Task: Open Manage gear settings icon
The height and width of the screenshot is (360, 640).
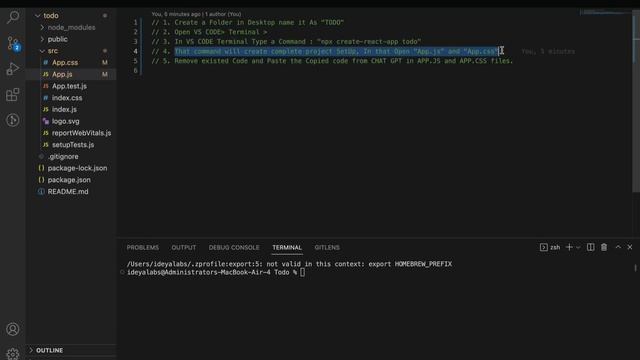Action: tap(13, 353)
